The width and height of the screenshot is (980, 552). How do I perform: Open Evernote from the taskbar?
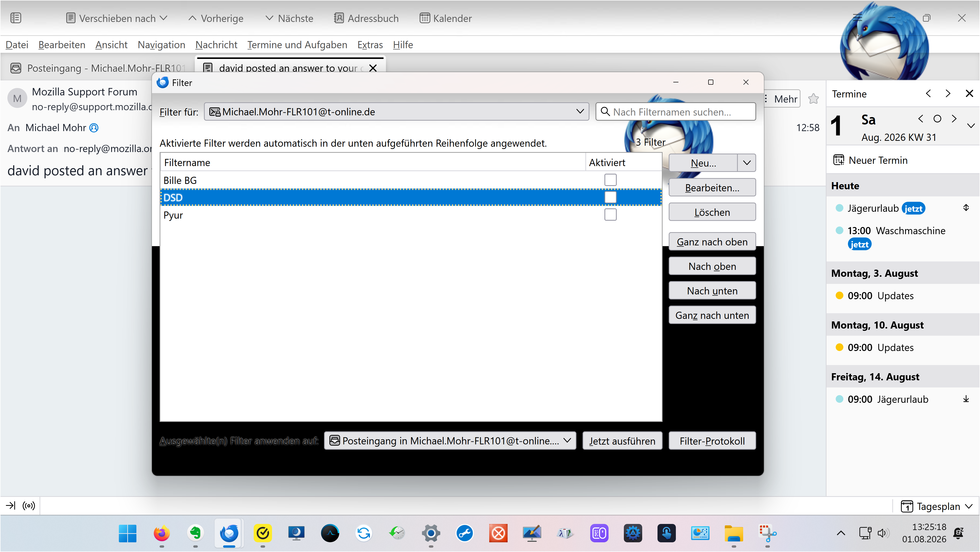[195, 533]
